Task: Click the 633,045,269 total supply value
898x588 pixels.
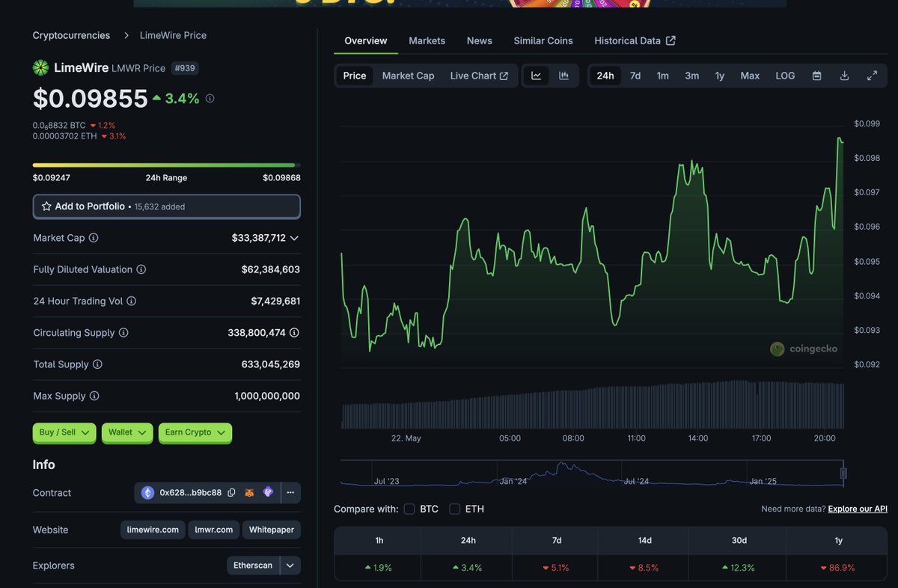Action: [x=271, y=364]
